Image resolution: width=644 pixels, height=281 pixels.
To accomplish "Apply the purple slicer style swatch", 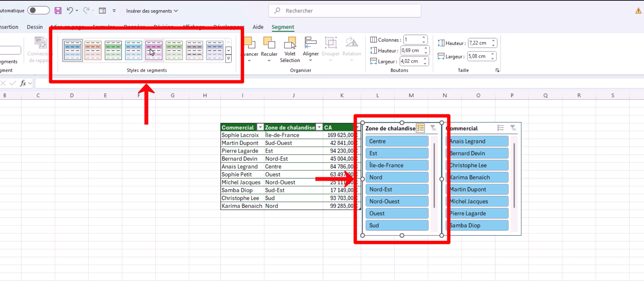I will 154,50.
